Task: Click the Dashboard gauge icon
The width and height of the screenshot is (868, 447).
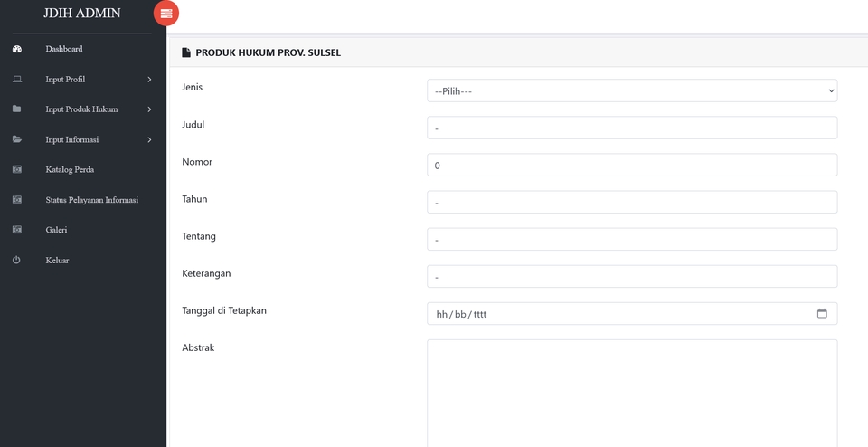Action: (x=16, y=49)
